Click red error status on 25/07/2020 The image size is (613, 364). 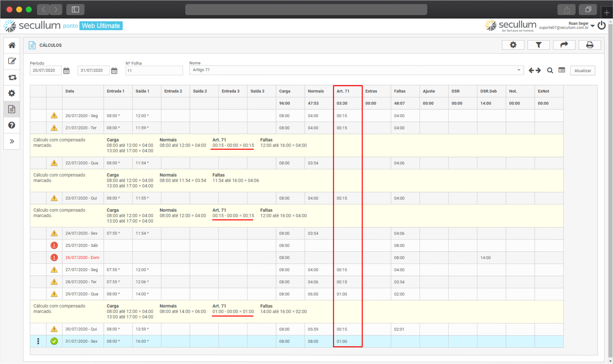(x=54, y=245)
